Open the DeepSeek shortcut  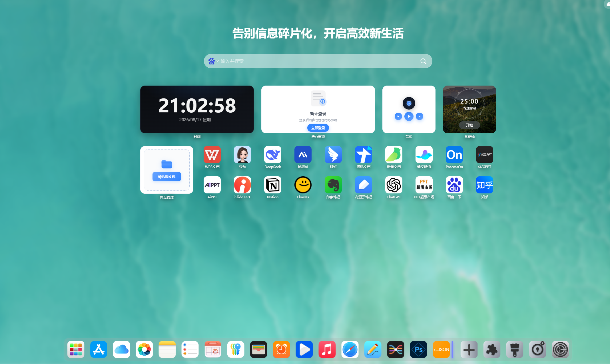273,155
